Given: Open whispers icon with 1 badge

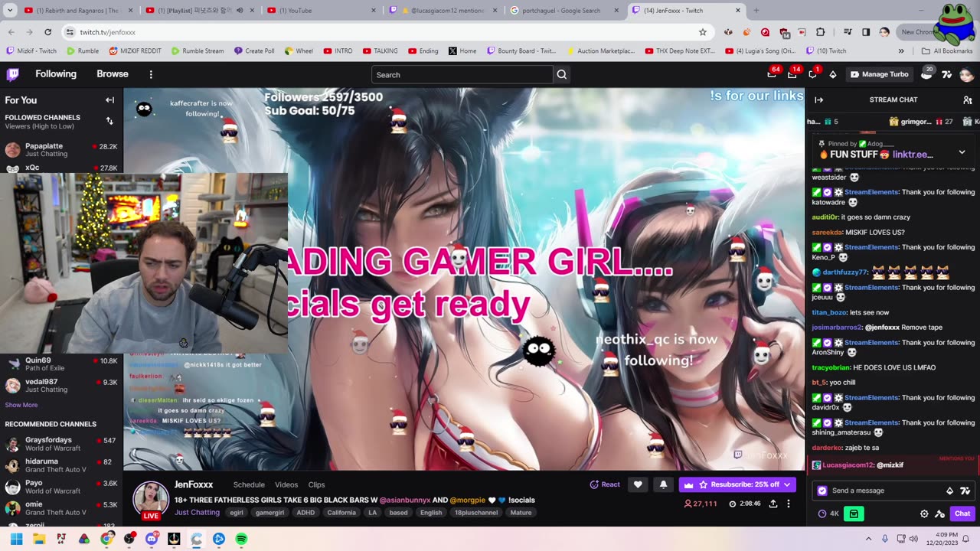Looking at the screenshot, I should (813, 74).
